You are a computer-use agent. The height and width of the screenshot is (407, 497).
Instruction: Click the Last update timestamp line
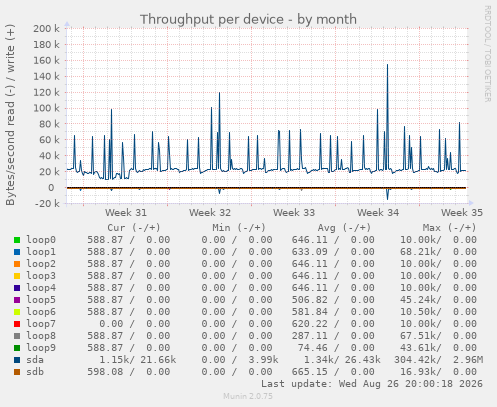click(372, 384)
